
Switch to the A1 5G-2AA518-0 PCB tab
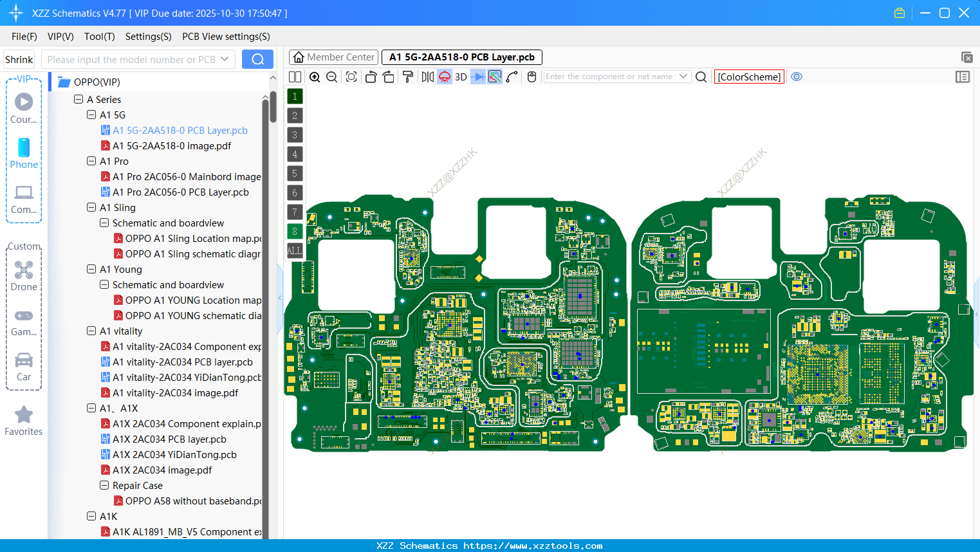click(461, 57)
